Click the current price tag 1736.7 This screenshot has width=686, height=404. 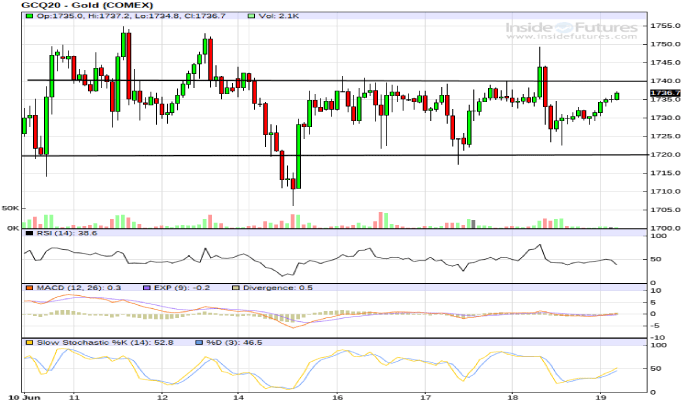[x=664, y=93]
